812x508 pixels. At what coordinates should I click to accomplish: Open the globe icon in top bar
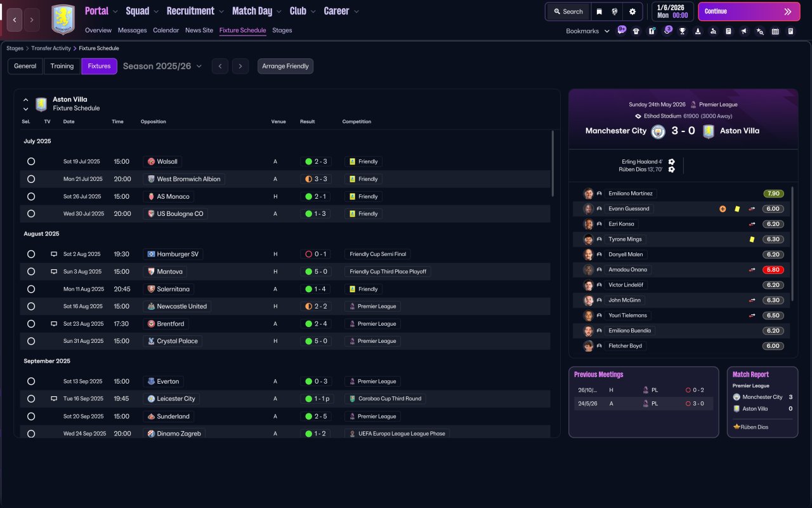point(615,11)
